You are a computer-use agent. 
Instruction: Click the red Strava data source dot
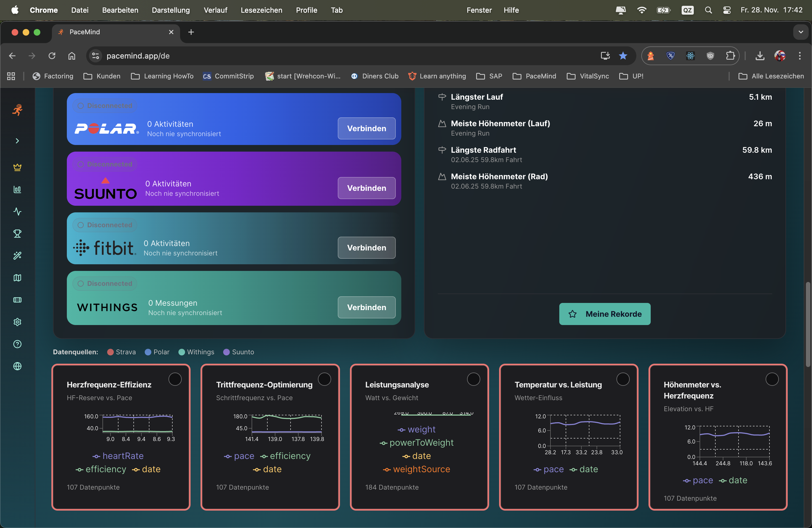click(110, 352)
